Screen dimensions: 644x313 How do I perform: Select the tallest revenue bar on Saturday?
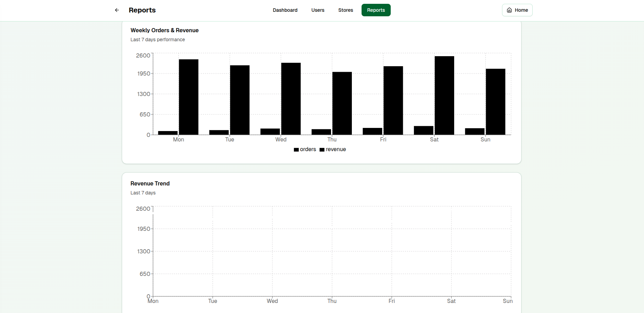tap(444, 95)
